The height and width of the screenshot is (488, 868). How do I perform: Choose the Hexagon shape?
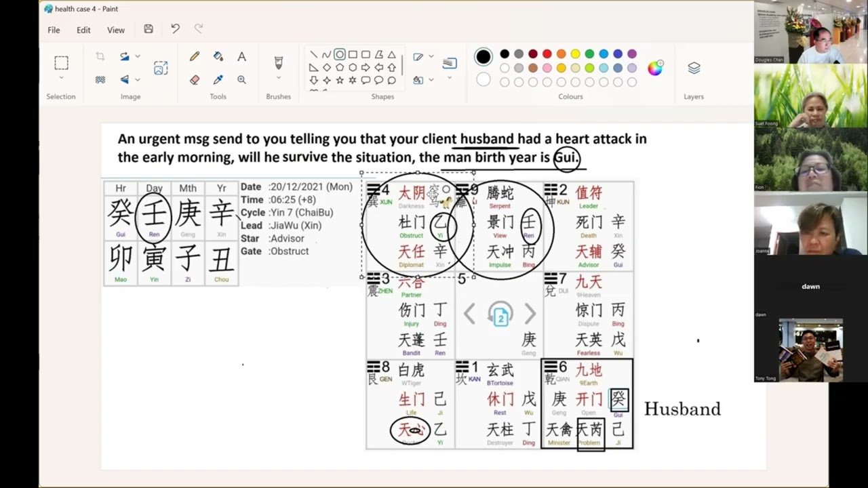(x=353, y=68)
